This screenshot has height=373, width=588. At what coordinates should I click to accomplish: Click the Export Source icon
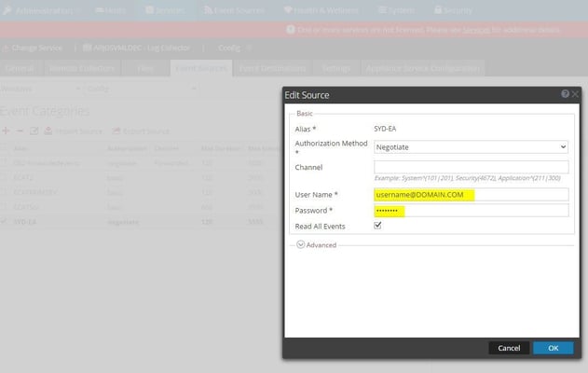tap(116, 131)
